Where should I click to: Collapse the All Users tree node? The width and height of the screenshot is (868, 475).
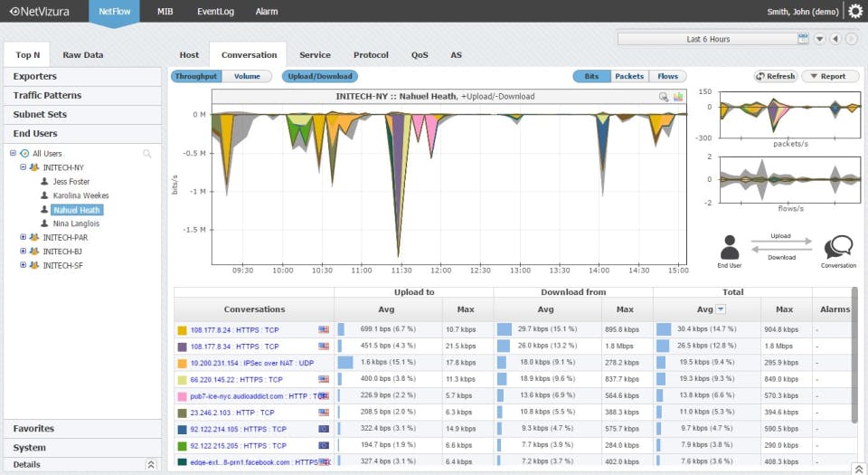13,153
